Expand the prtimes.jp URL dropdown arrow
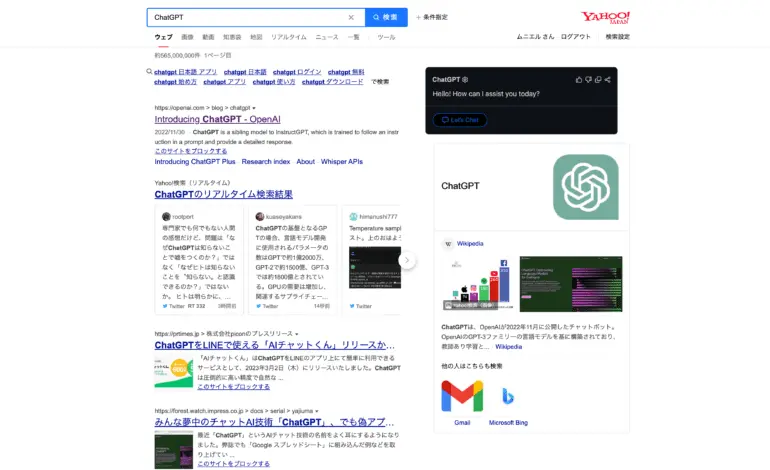The width and height of the screenshot is (770, 470). [x=297, y=334]
